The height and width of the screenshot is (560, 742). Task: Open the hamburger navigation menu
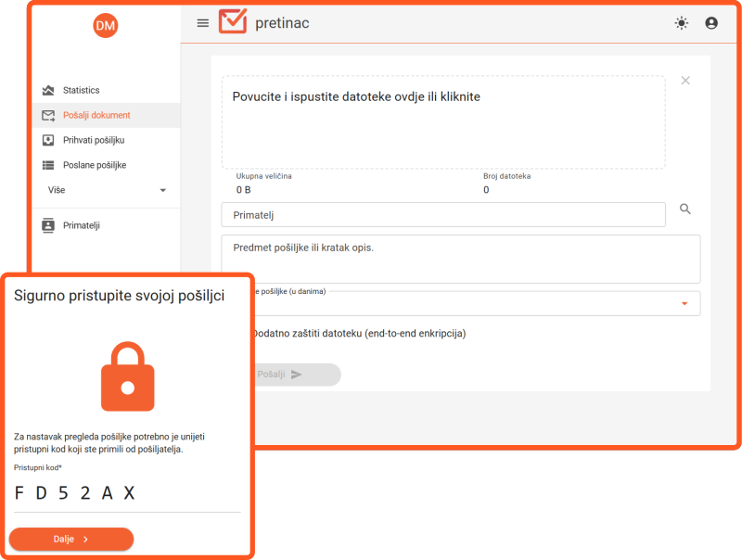point(203,23)
